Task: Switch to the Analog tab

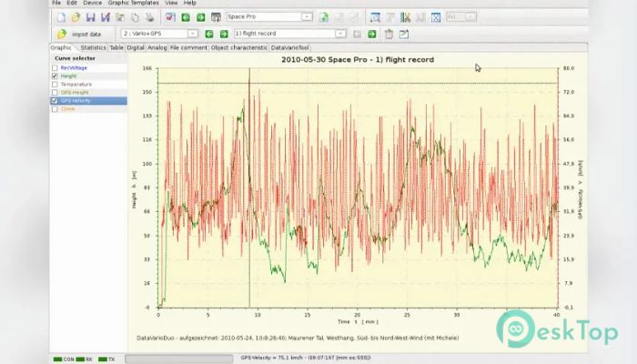Action: tap(157, 47)
